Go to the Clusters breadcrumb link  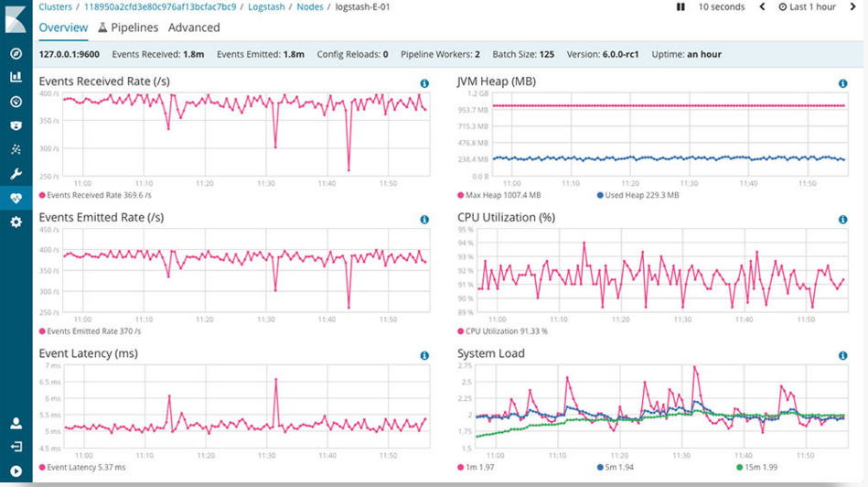tap(55, 7)
